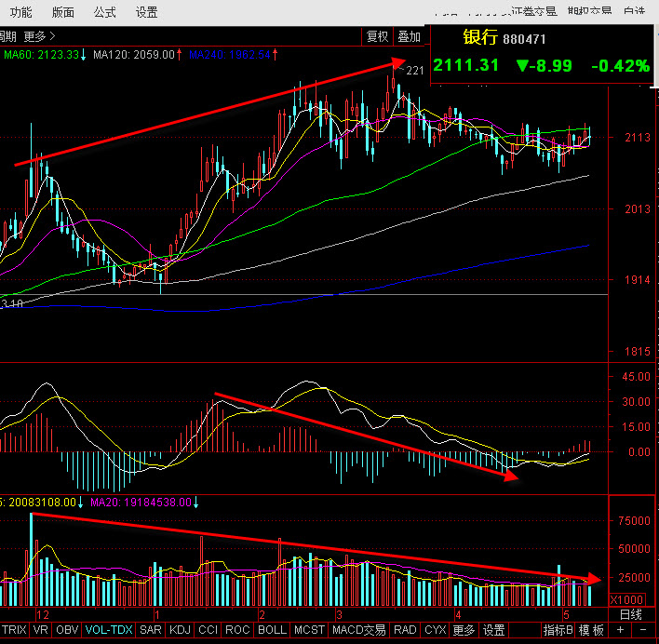The width and height of the screenshot is (659, 644).
Task: Click the 15.00 MACD axis value
Action: [637, 427]
